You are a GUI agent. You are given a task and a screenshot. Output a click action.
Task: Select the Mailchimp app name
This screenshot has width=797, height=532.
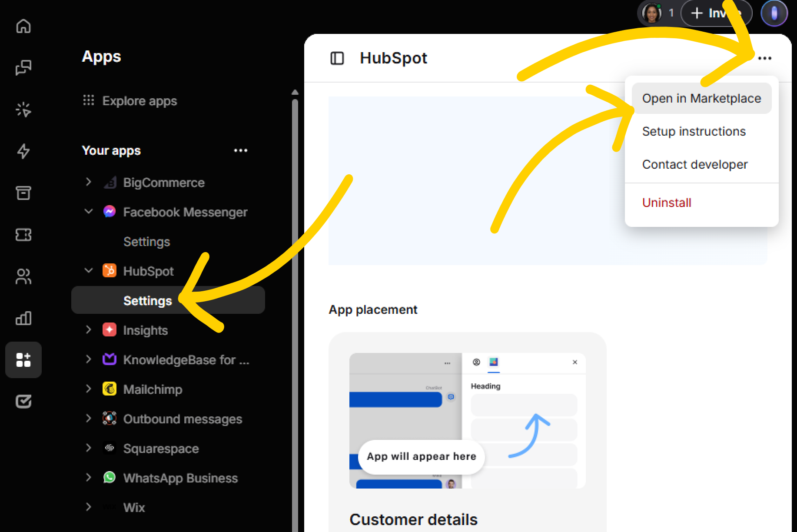point(153,389)
